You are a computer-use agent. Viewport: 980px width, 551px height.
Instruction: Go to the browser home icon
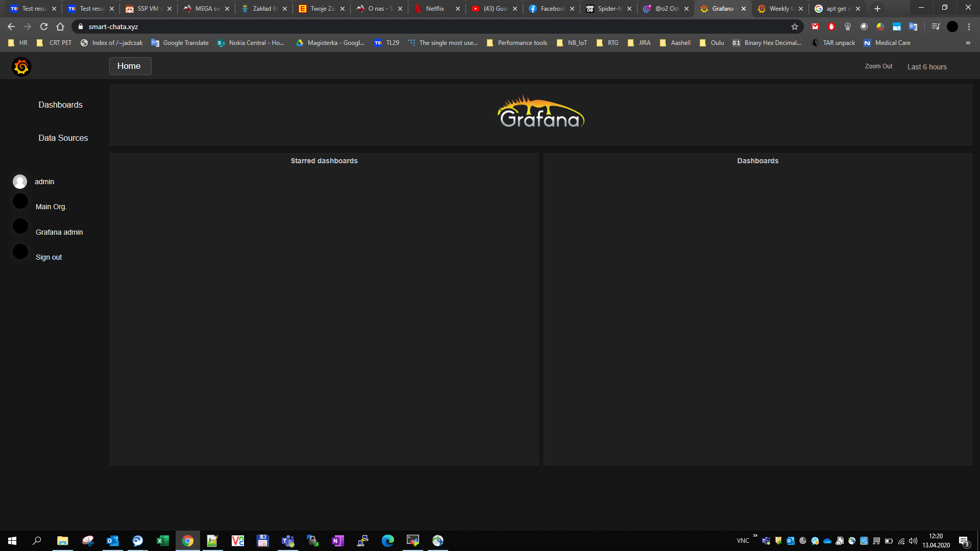[60, 27]
